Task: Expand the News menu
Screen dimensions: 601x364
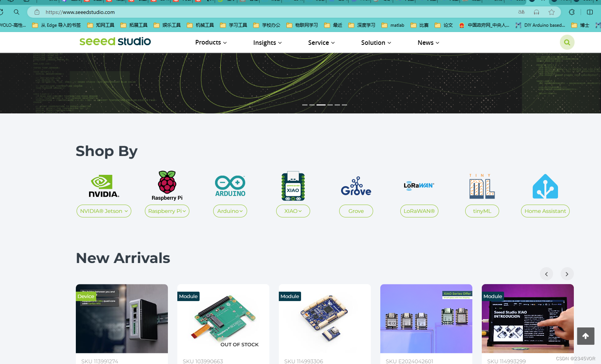Action: pyautogui.click(x=429, y=43)
